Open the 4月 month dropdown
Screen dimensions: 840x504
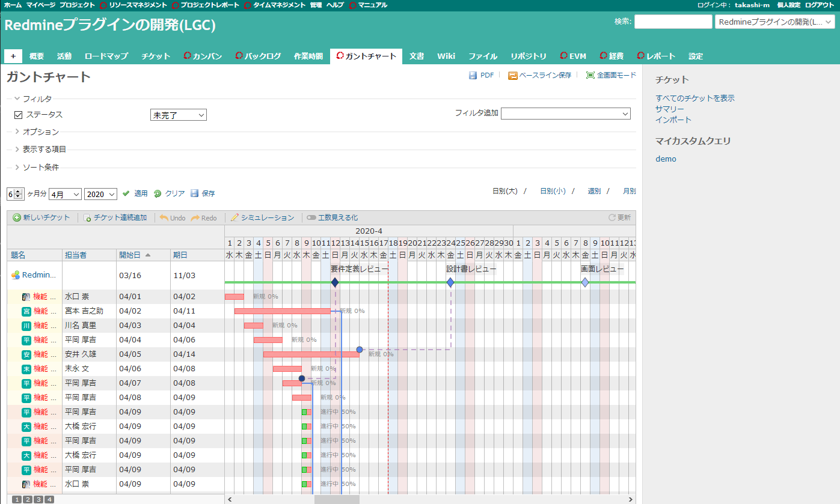click(x=66, y=194)
